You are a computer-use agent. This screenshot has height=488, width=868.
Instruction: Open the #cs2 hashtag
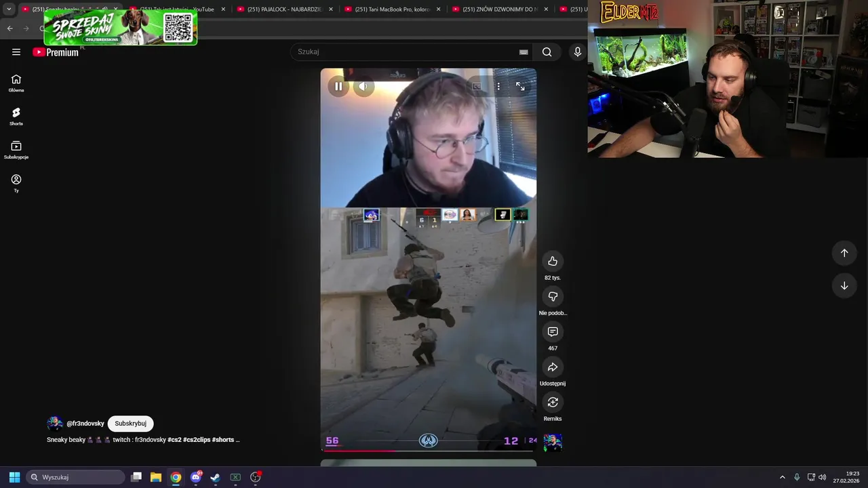pos(174,440)
